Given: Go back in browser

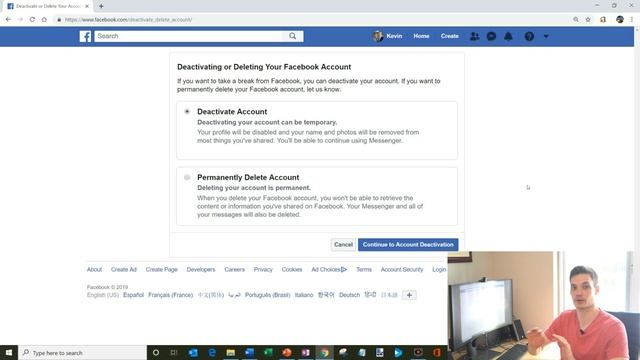Looking at the screenshot, I should click(x=8, y=20).
